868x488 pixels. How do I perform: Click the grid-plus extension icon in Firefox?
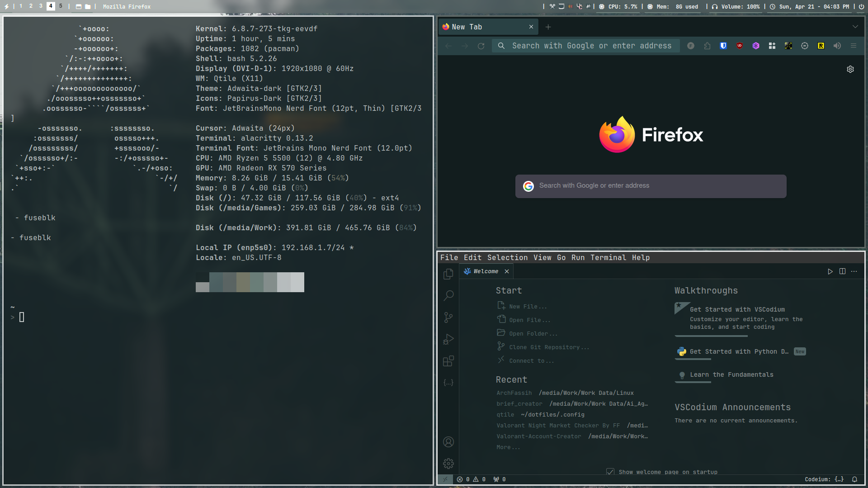click(x=772, y=46)
